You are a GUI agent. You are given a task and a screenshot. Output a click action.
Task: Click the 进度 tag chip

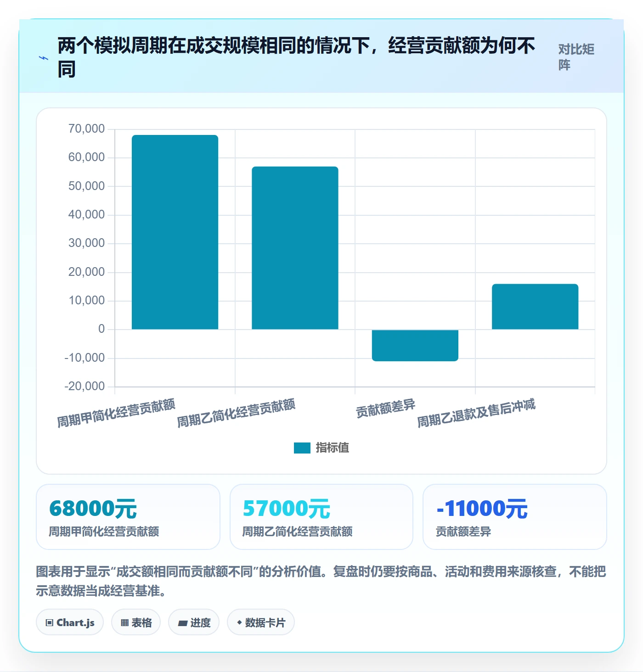[194, 622]
